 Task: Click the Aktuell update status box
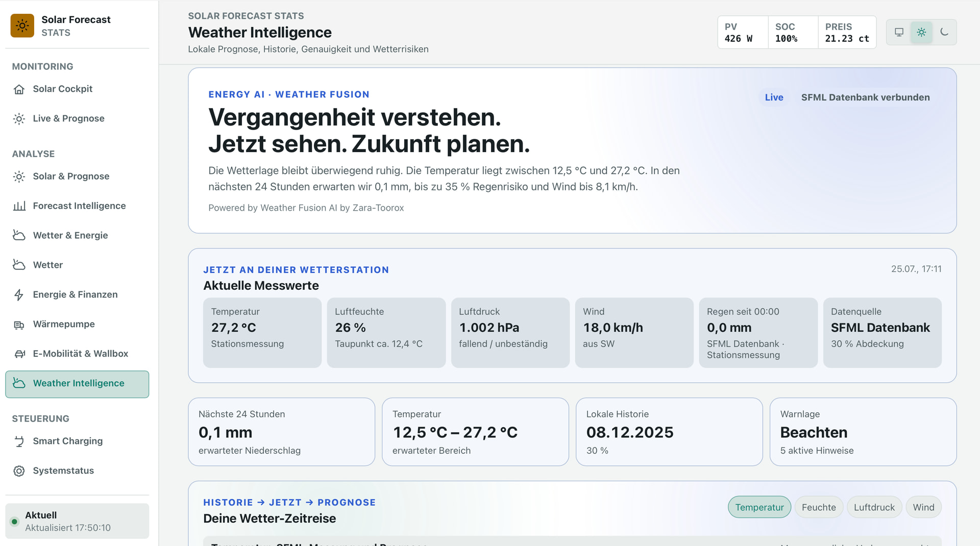point(77,521)
